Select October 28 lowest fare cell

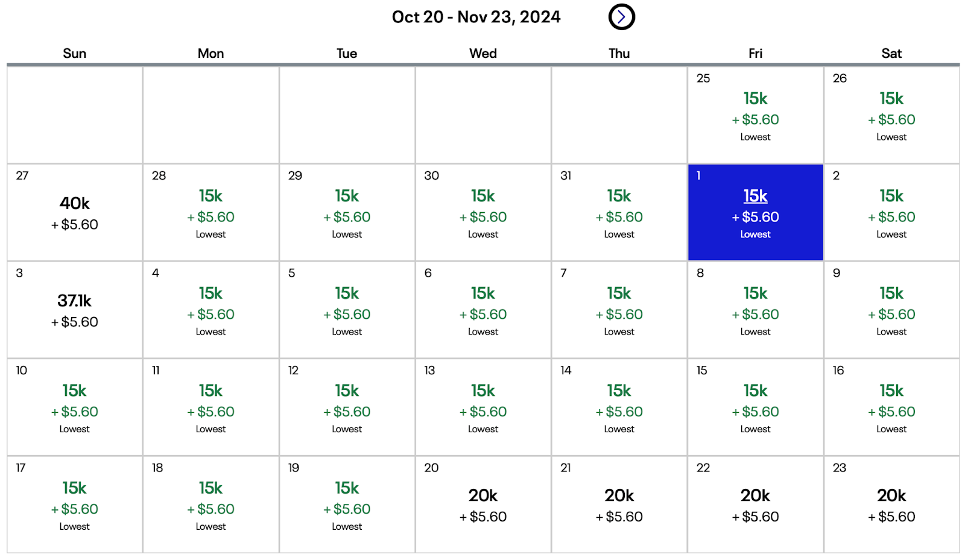pyautogui.click(x=210, y=213)
